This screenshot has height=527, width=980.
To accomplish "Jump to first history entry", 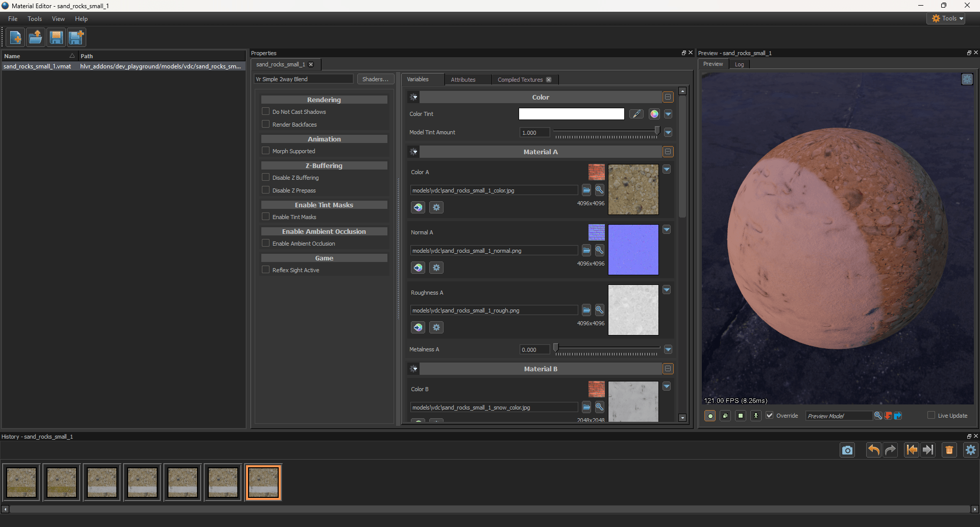I will pyautogui.click(x=912, y=450).
